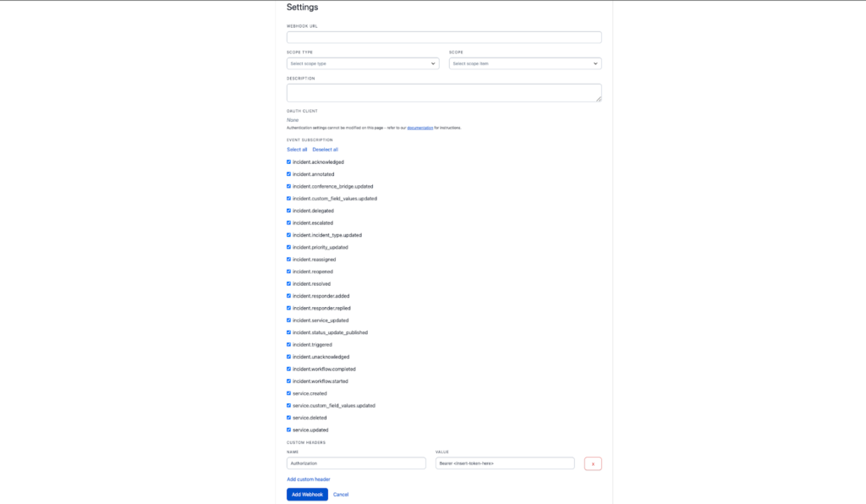866x504 pixels.
Task: Uncheck the service.deleted checkbox
Action: [289, 418]
